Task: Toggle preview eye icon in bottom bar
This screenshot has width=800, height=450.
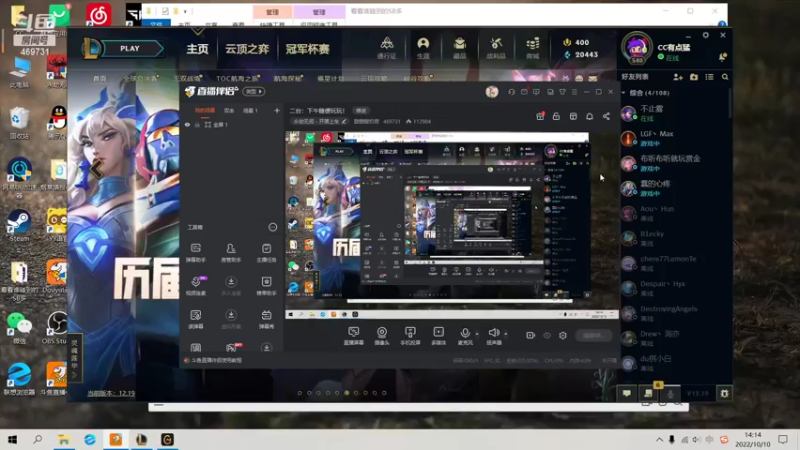Action: point(547,335)
